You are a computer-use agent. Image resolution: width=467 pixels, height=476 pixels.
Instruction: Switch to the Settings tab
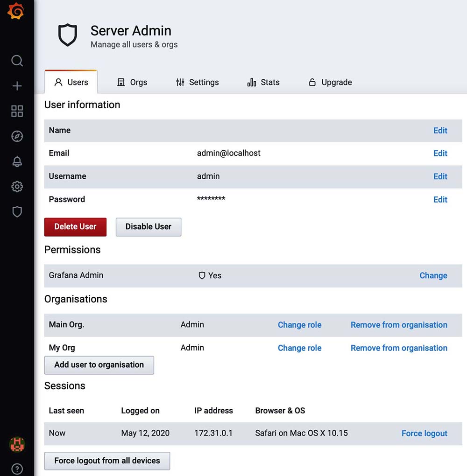197,82
